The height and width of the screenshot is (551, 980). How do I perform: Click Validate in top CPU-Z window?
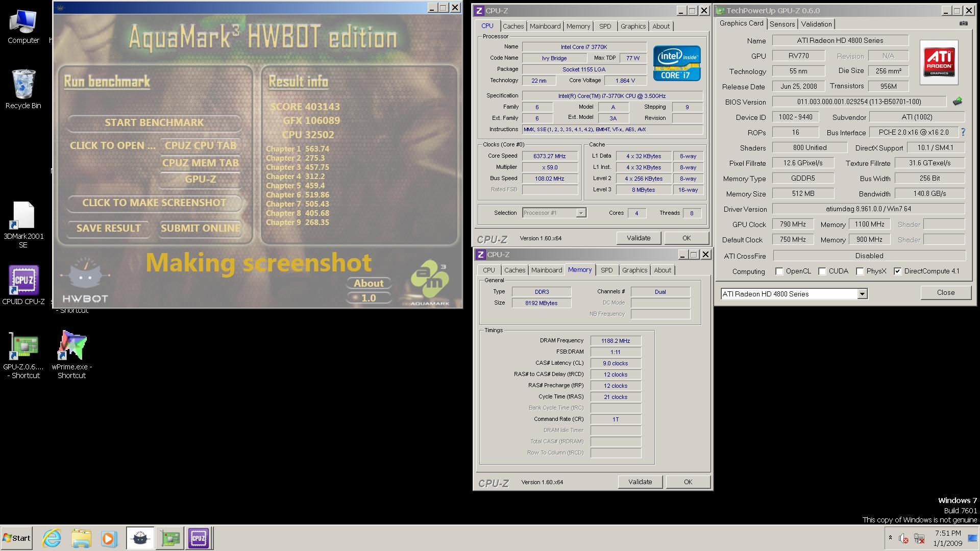[639, 238]
